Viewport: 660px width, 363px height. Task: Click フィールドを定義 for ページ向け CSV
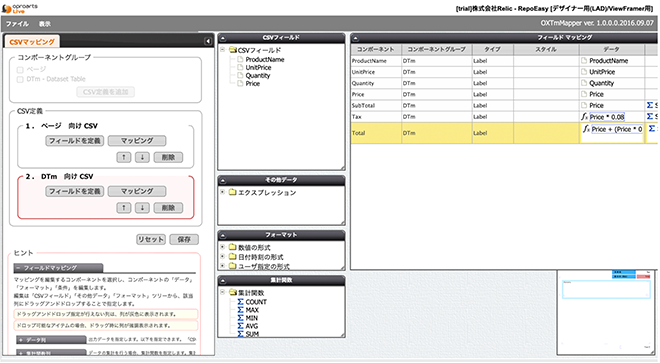pyautogui.click(x=75, y=141)
